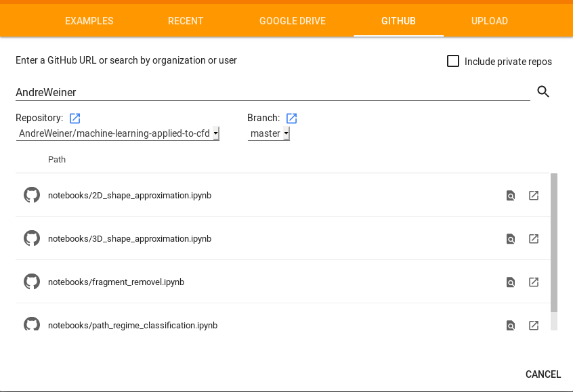This screenshot has height=392, width=573.
Task: Expand the Branch master dropdown
Action: (269, 133)
